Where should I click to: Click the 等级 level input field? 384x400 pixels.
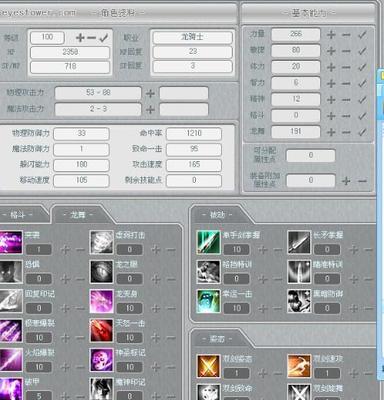tap(47, 37)
